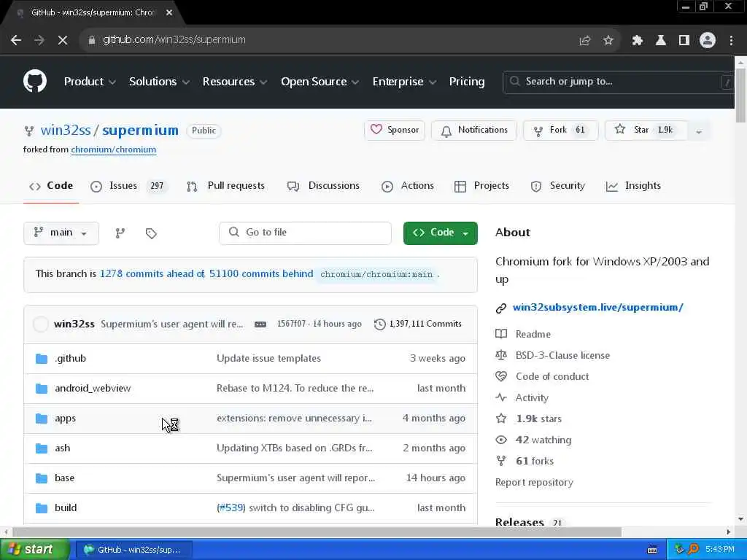This screenshot has width=747, height=560.
Task: Open the Enterprise menu
Action: click(x=404, y=82)
